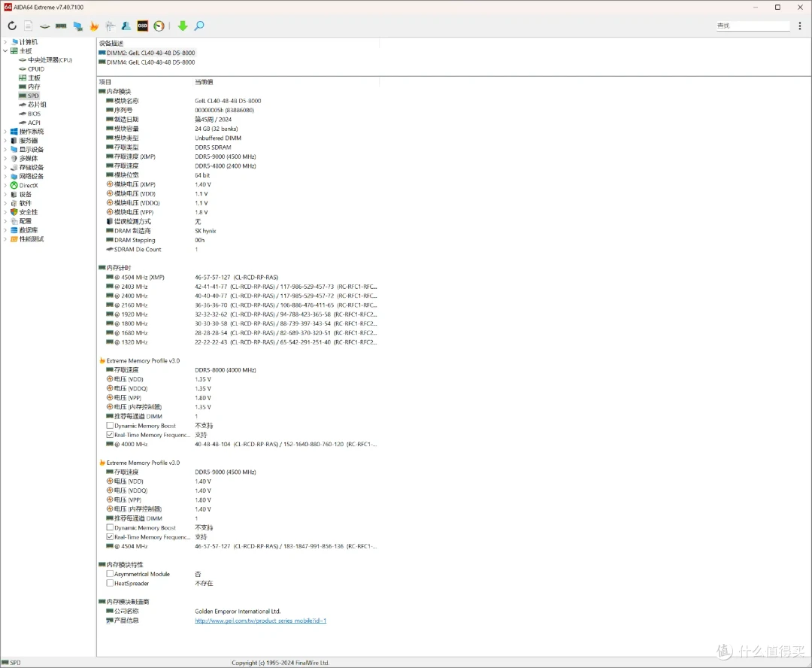Expand the 配置 tree node
The image size is (812, 668).
[x=5, y=220]
